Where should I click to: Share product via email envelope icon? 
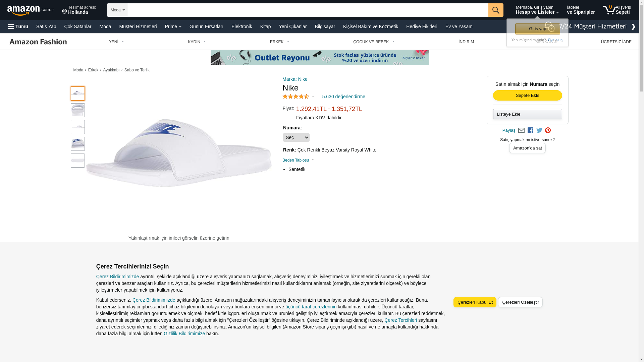[521, 130]
